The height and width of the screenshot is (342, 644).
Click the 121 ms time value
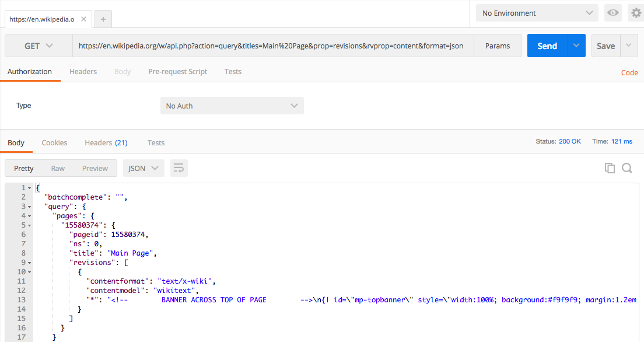coord(622,141)
